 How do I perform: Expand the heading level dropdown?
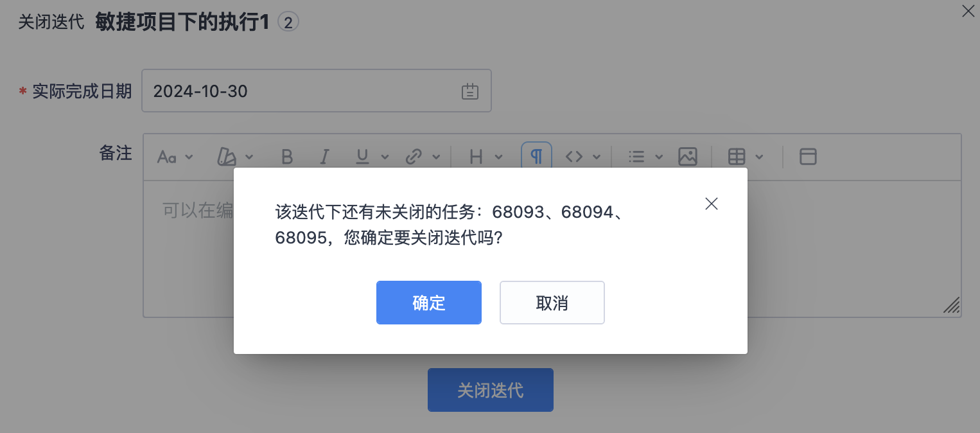click(498, 157)
